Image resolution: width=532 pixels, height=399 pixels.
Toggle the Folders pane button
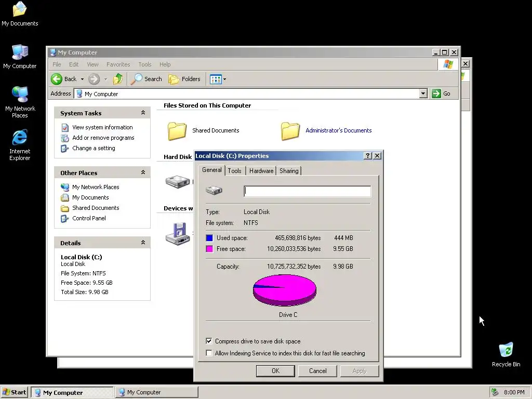pyautogui.click(x=184, y=79)
